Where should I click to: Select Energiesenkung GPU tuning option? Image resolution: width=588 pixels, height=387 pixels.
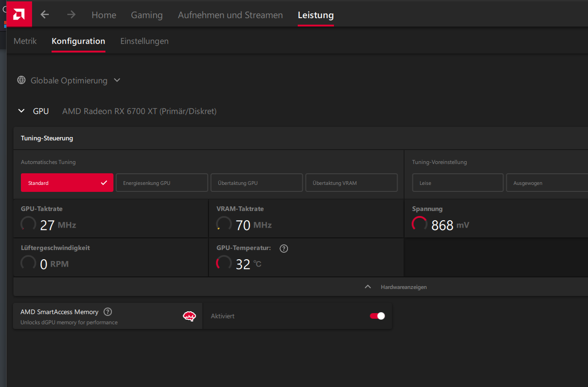click(162, 183)
